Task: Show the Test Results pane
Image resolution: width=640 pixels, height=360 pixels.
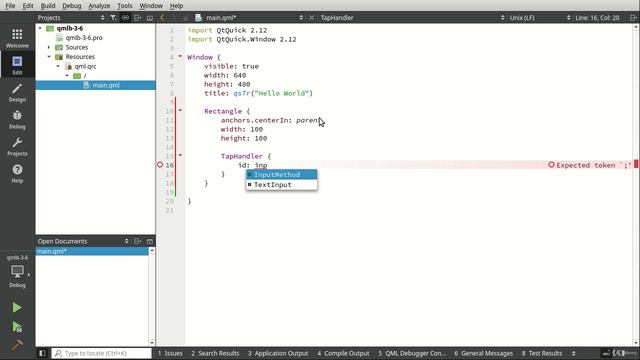Action: point(542,353)
